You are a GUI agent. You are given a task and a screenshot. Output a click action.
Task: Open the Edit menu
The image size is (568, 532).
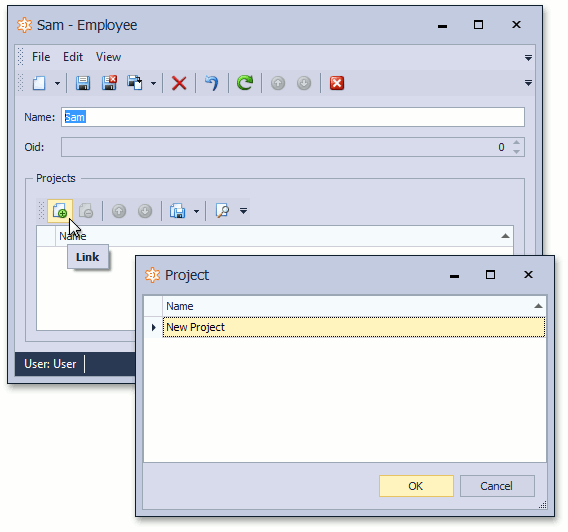[x=73, y=57]
